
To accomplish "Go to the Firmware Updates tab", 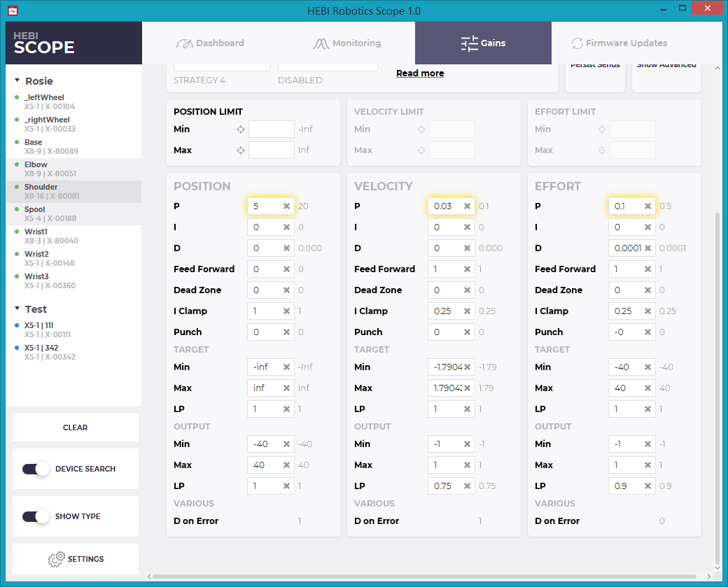I will pyautogui.click(x=619, y=43).
